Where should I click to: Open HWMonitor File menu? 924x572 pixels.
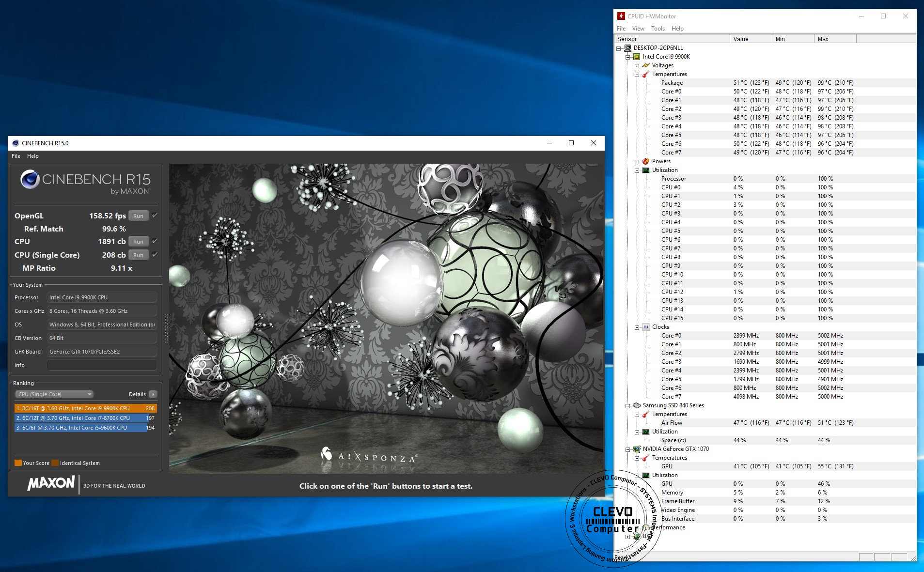pos(621,29)
